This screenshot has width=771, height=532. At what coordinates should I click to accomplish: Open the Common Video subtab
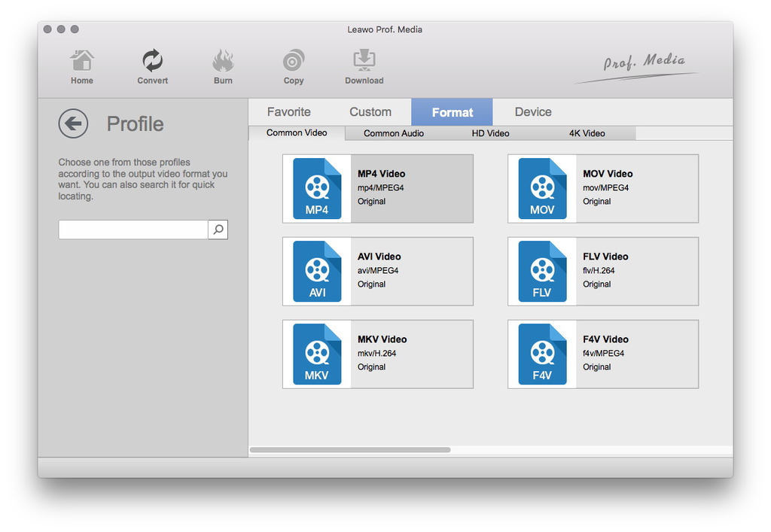297,133
